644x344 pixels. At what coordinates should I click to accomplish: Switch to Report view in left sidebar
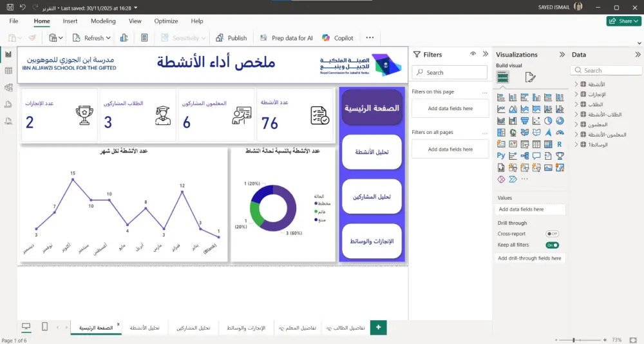point(8,54)
